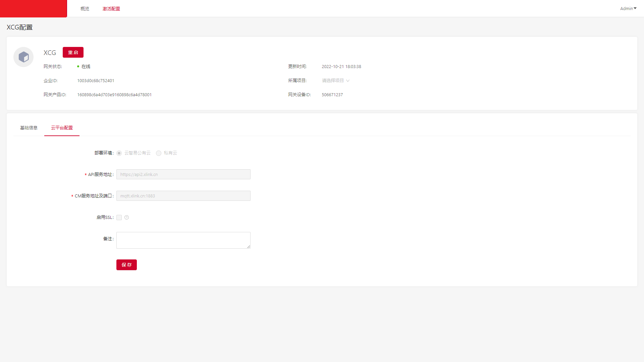Screen dimensions: 644x362
Task: Switch to the 基础信息 tab
Action: coord(29,128)
